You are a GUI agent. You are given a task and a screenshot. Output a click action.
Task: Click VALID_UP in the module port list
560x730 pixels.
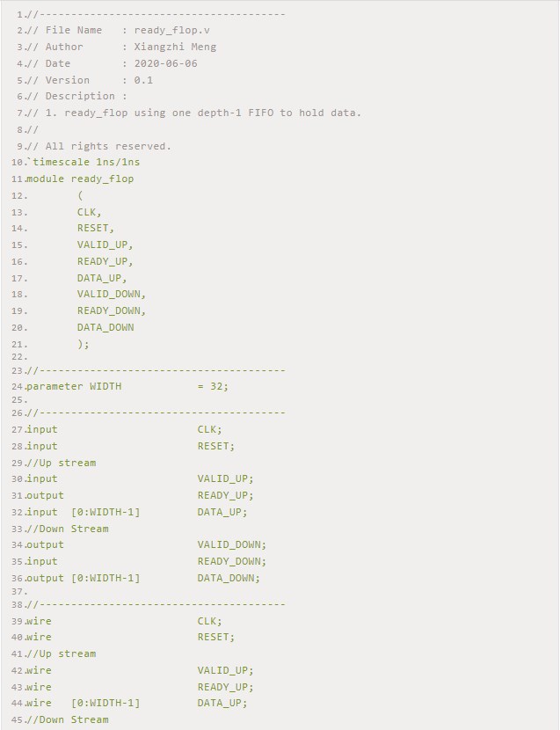pos(105,245)
